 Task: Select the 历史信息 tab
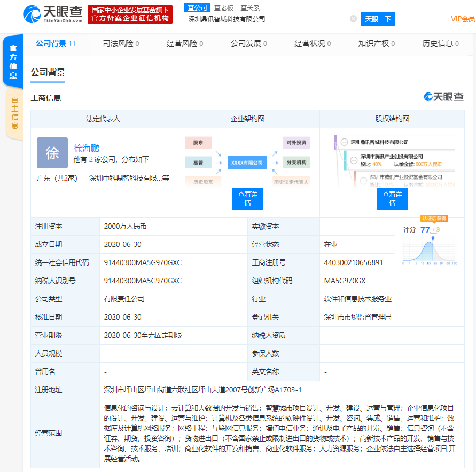tap(441, 43)
